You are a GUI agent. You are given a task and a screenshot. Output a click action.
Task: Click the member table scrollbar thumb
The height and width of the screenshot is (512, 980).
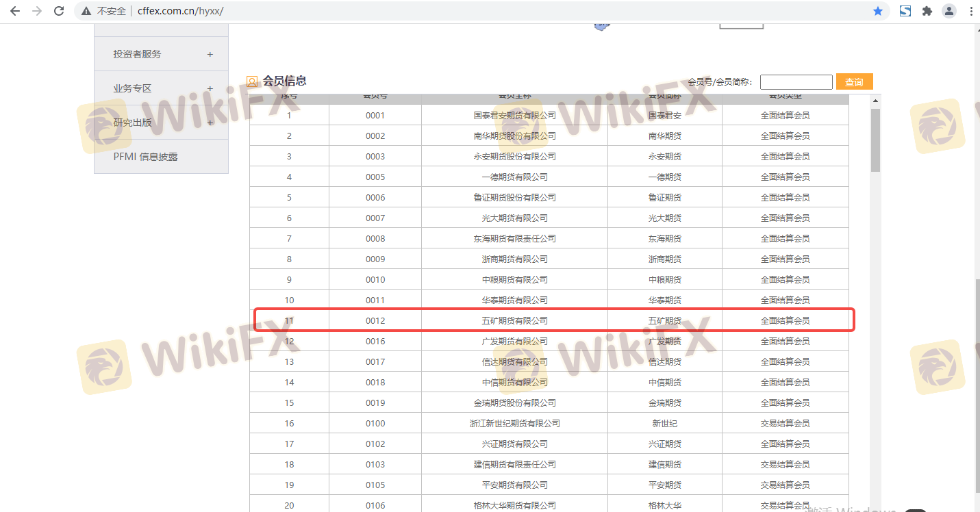[x=875, y=140]
